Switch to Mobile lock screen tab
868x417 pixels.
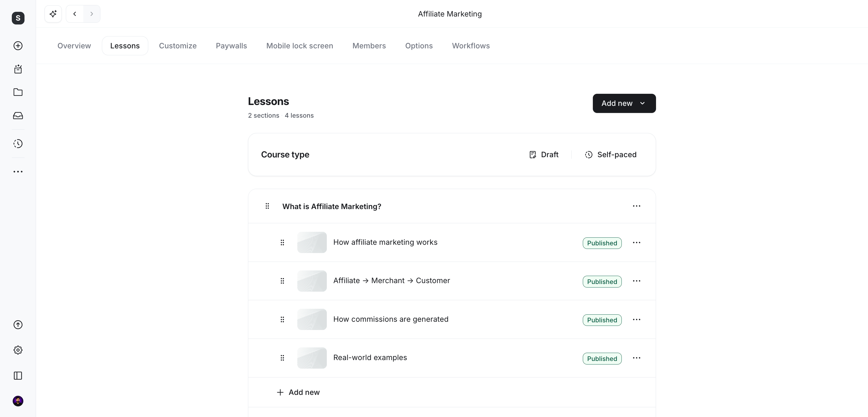(300, 46)
